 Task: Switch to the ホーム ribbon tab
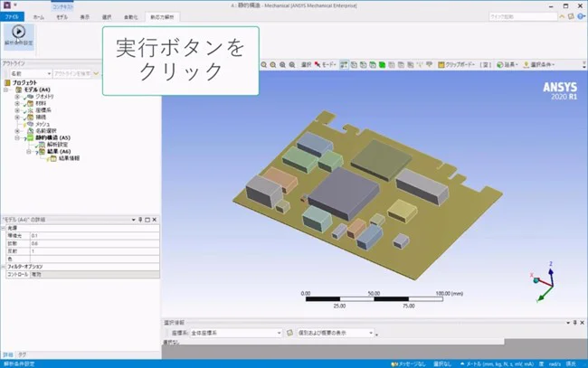[39, 17]
